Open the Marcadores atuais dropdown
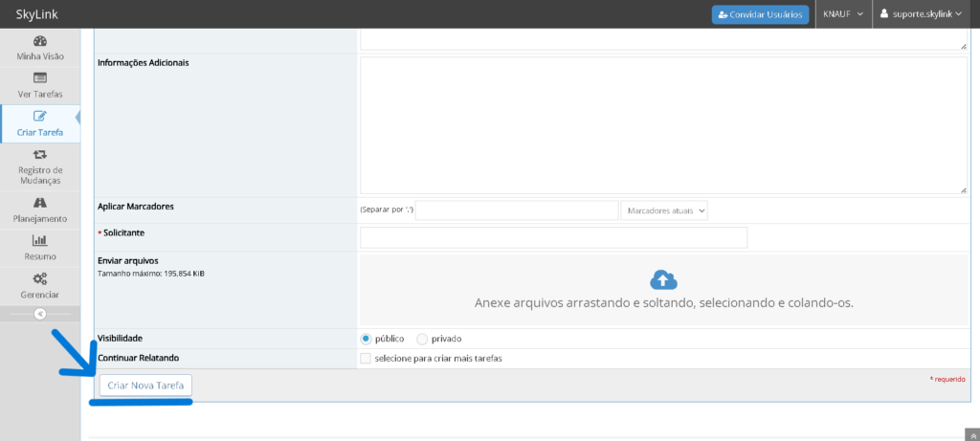980x441 pixels. pyautogui.click(x=664, y=210)
